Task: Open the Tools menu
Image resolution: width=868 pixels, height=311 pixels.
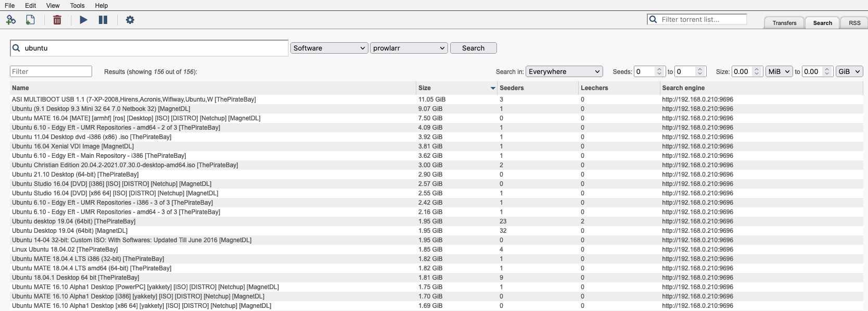Action: (x=77, y=5)
